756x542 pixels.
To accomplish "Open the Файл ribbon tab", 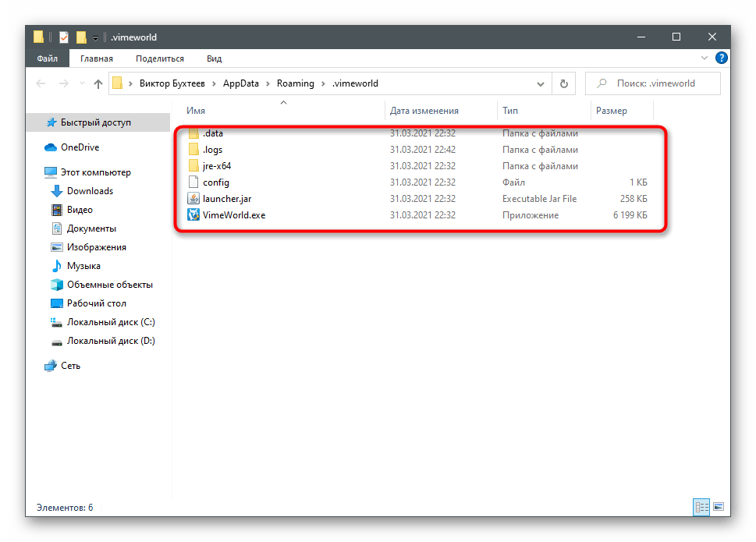I will (48, 58).
